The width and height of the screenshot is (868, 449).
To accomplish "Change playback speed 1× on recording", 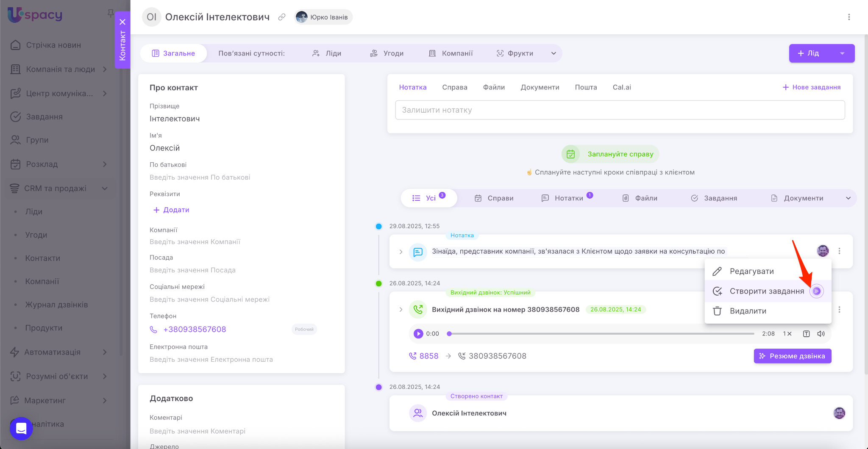I will click(787, 334).
